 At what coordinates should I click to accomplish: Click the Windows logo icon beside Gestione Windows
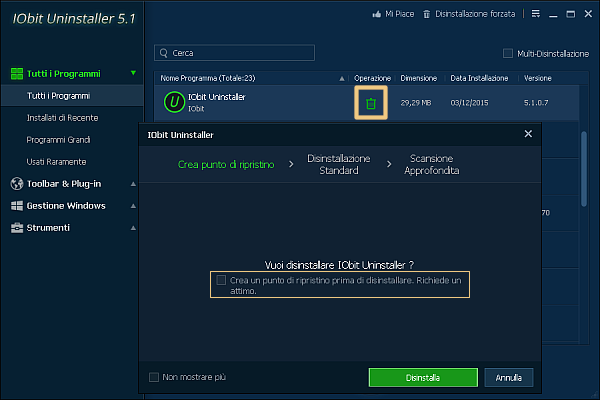click(17, 206)
